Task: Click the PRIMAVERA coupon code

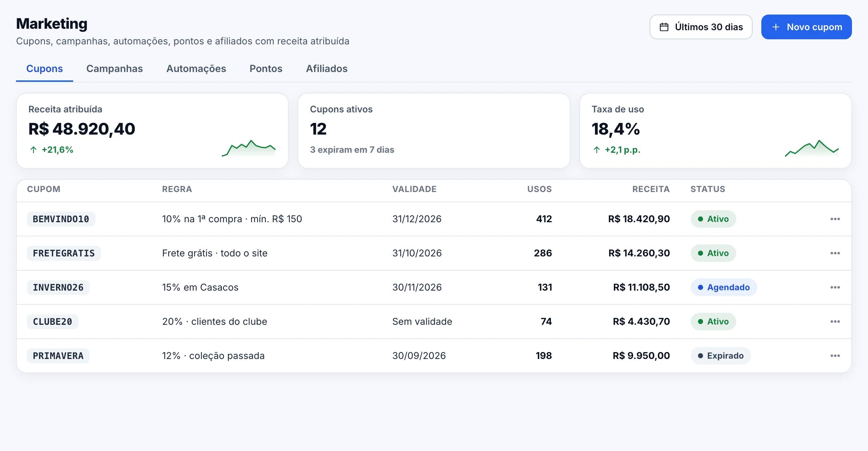Action: 58,356
